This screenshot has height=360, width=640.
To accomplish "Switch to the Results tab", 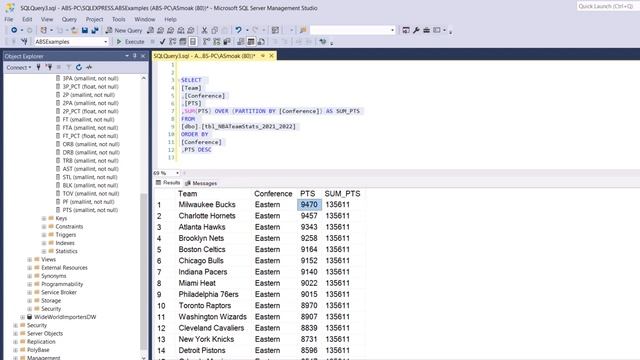I will (x=168, y=183).
